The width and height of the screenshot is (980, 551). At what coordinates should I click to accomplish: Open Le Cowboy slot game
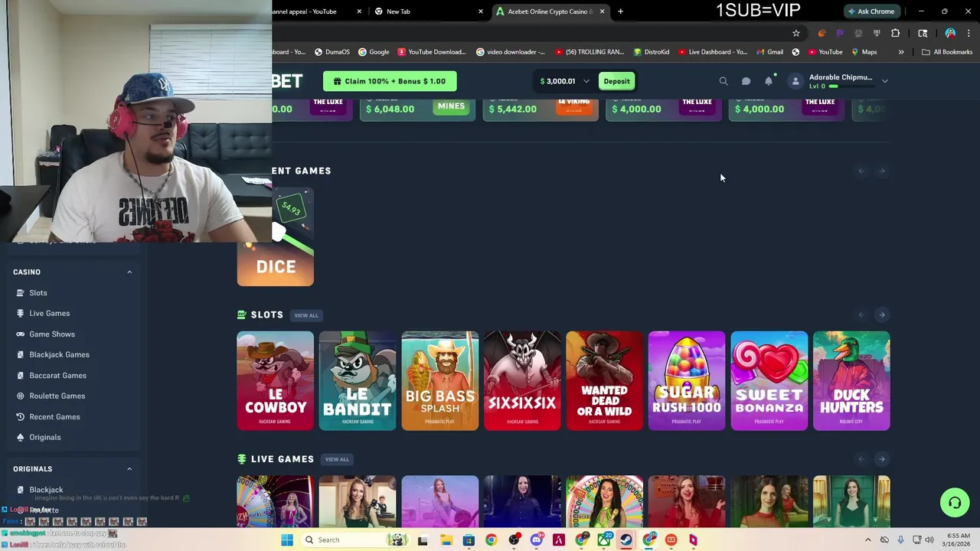point(276,380)
